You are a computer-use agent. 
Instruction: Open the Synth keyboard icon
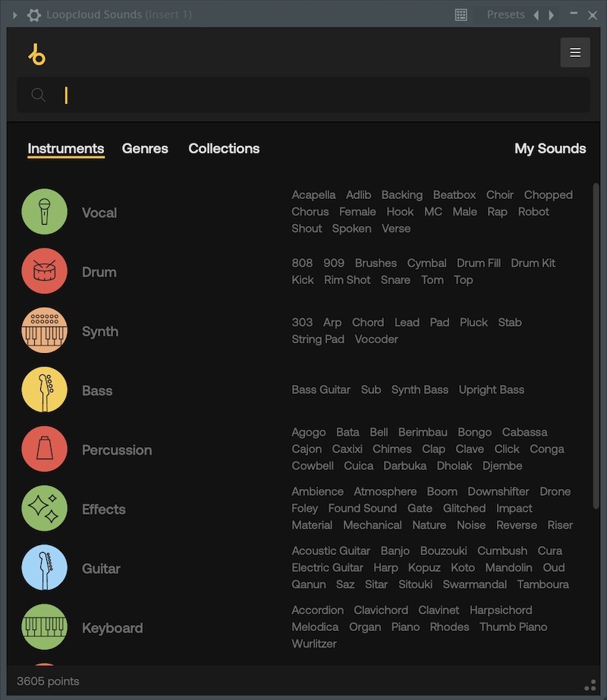coord(45,331)
